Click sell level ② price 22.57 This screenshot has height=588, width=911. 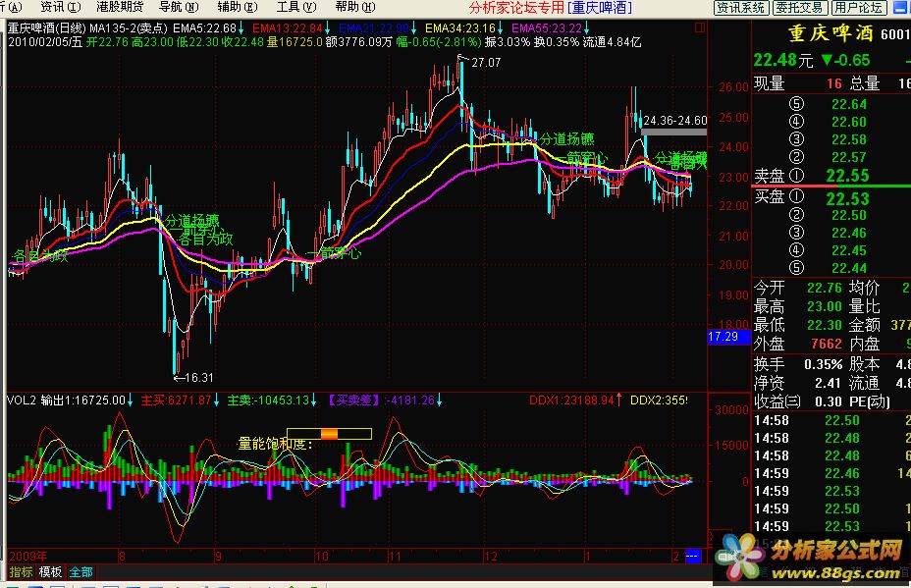(x=849, y=157)
